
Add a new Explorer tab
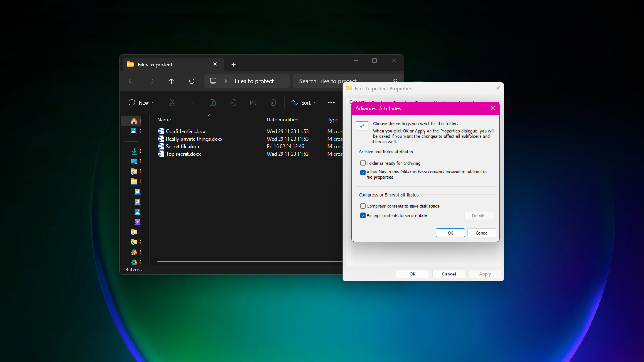click(x=234, y=64)
